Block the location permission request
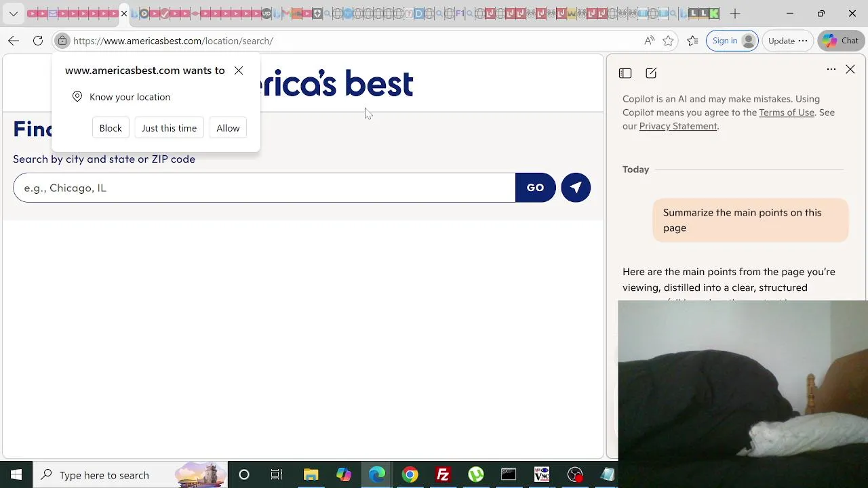 pos(111,128)
